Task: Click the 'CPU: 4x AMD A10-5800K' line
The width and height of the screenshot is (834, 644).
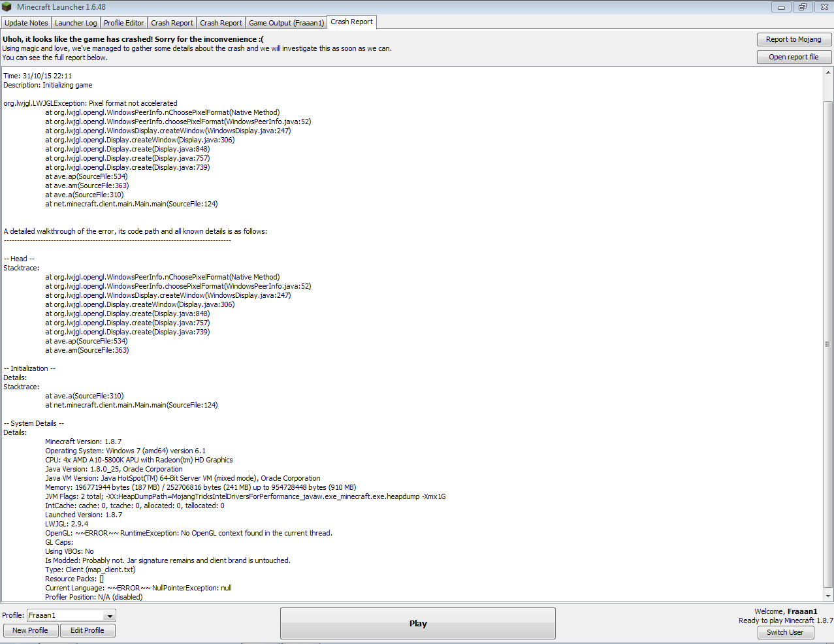Action: (139, 460)
